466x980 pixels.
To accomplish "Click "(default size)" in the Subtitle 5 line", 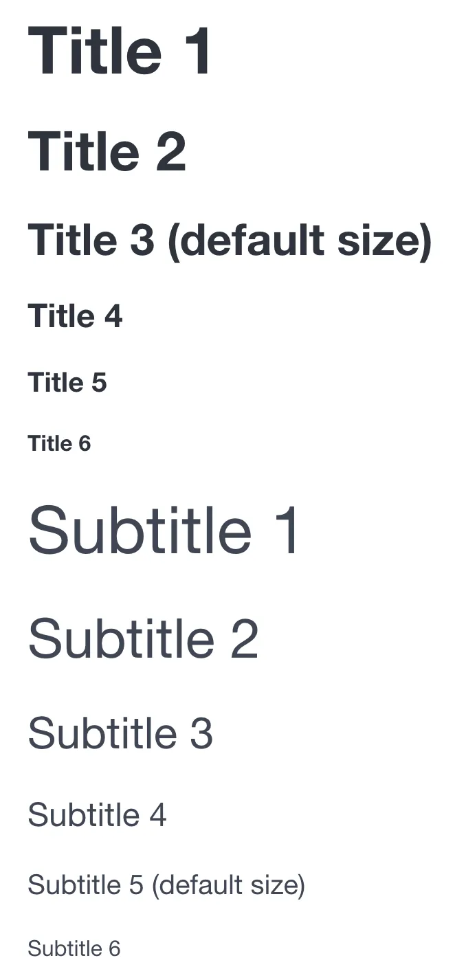I will [x=228, y=884].
